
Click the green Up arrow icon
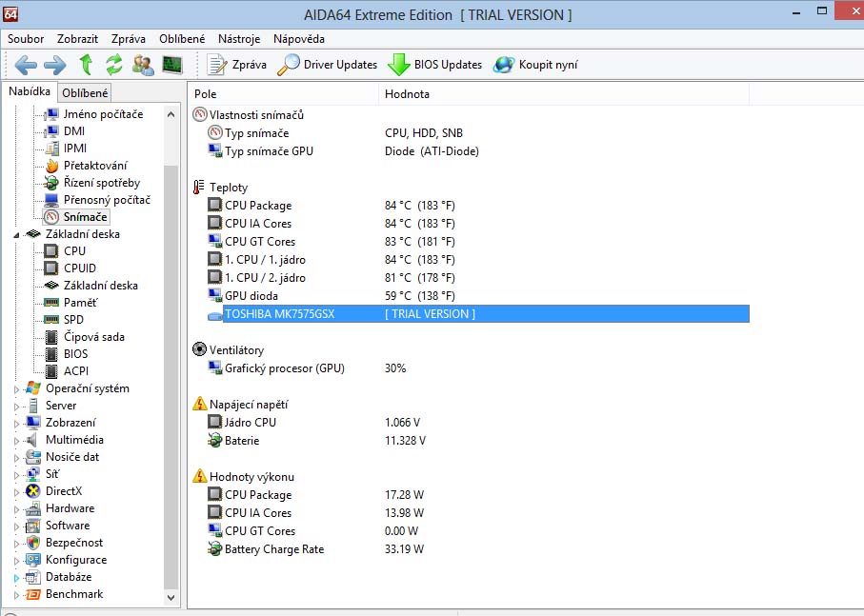(x=86, y=65)
